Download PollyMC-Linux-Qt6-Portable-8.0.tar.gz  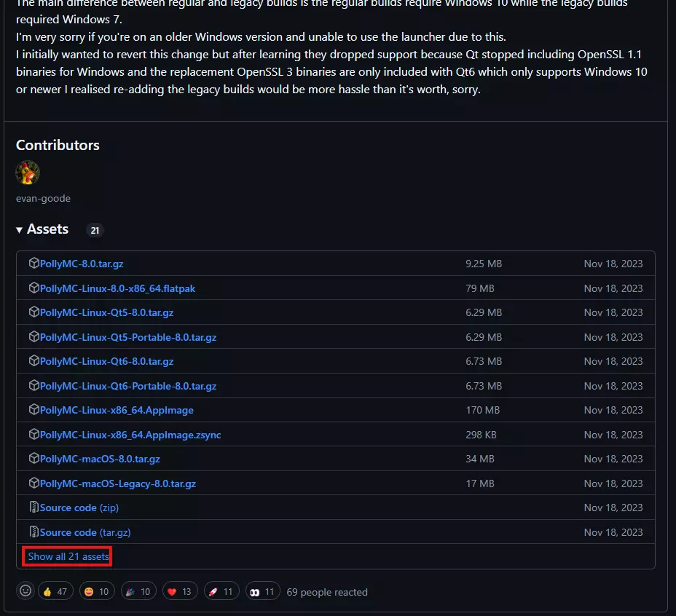[128, 386]
